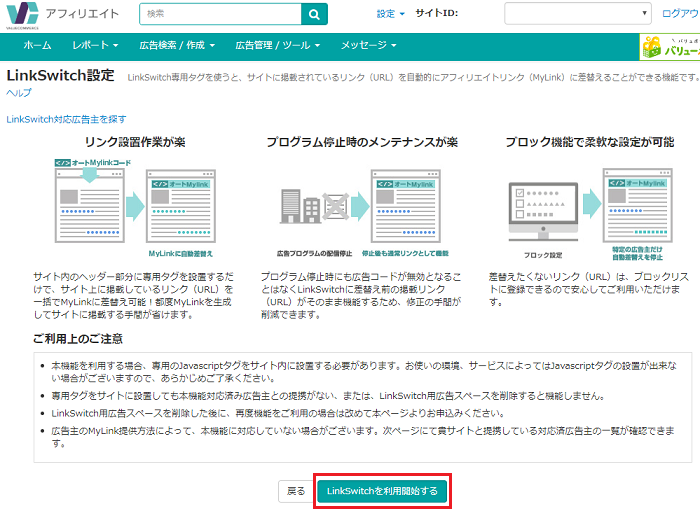Image resolution: width=700 pixels, height=525 pixels.
Task: Click the ブロック機能 illustration
Action: pos(590,213)
